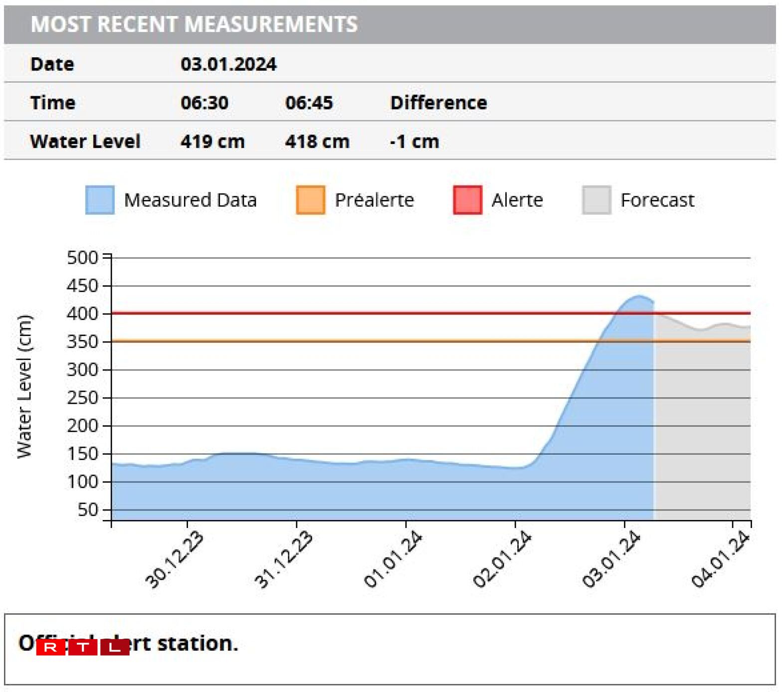Select the Most Recent Measurements header

click(194, 24)
